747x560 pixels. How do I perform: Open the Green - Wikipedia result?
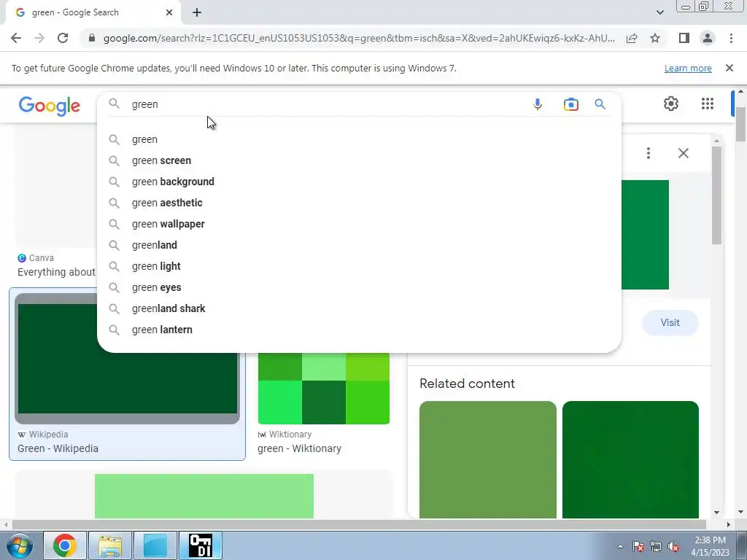tap(58, 448)
